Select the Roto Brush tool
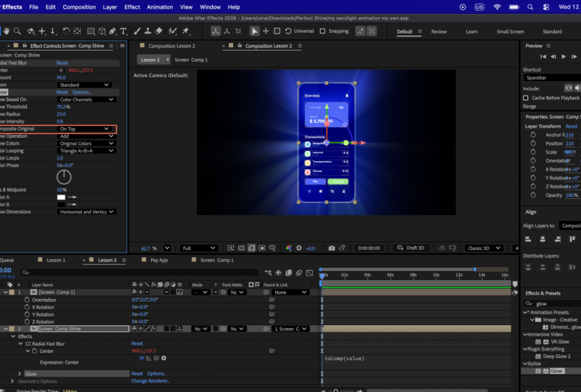The height and width of the screenshot is (392, 581). [172, 31]
